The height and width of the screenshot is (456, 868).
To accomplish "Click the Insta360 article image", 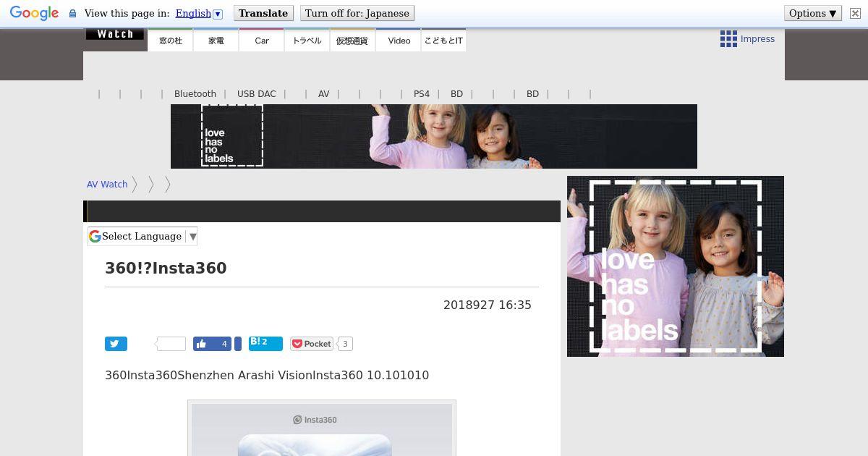I will coord(322,428).
